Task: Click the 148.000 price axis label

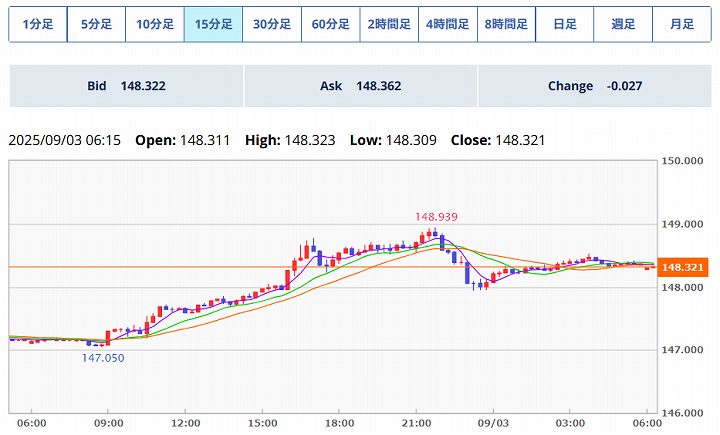Action: (x=682, y=288)
